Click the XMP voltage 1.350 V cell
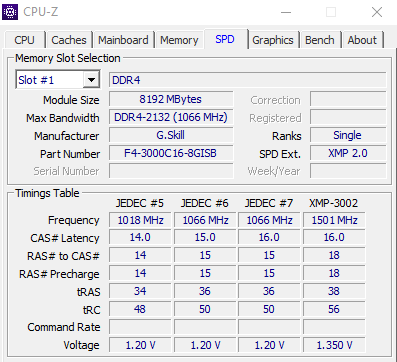 coord(334,345)
